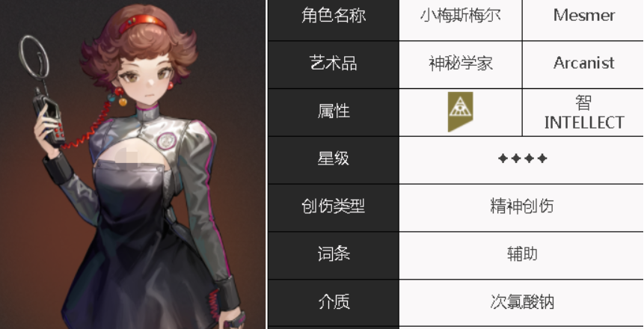The height and width of the screenshot is (329, 644).
Task: Select the 介质 header cell
Action: coord(333,303)
